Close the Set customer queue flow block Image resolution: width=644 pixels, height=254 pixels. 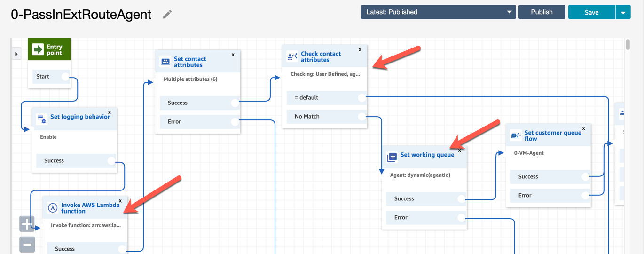[584, 128]
